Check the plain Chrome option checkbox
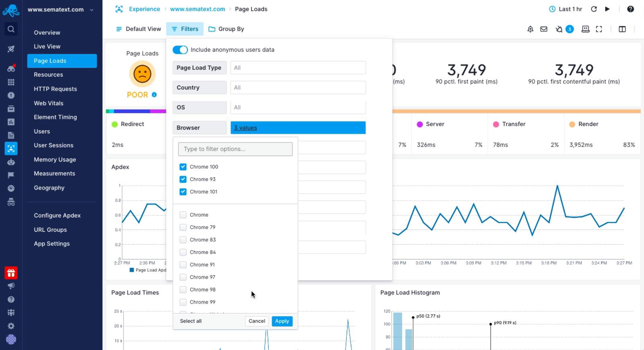The width and height of the screenshot is (644, 350). point(183,215)
